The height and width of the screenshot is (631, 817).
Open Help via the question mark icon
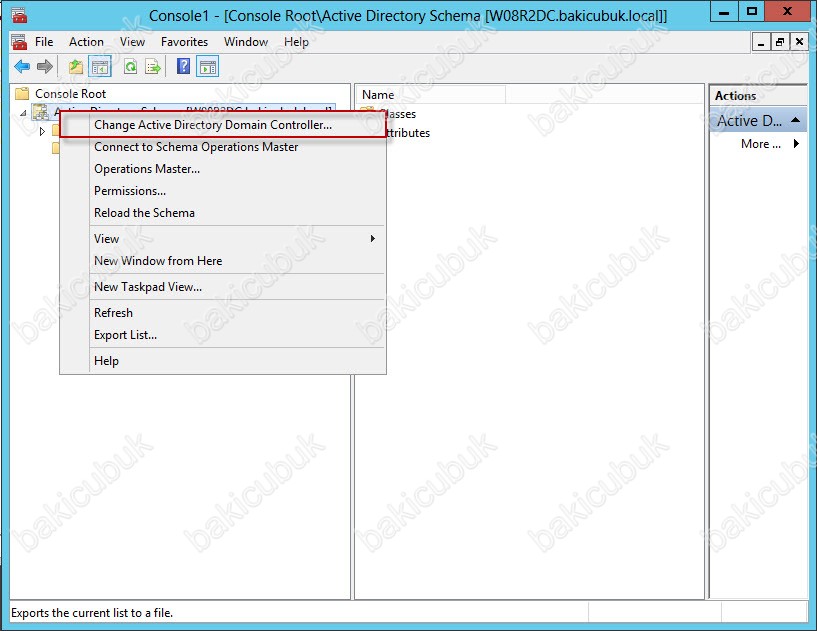(183, 67)
